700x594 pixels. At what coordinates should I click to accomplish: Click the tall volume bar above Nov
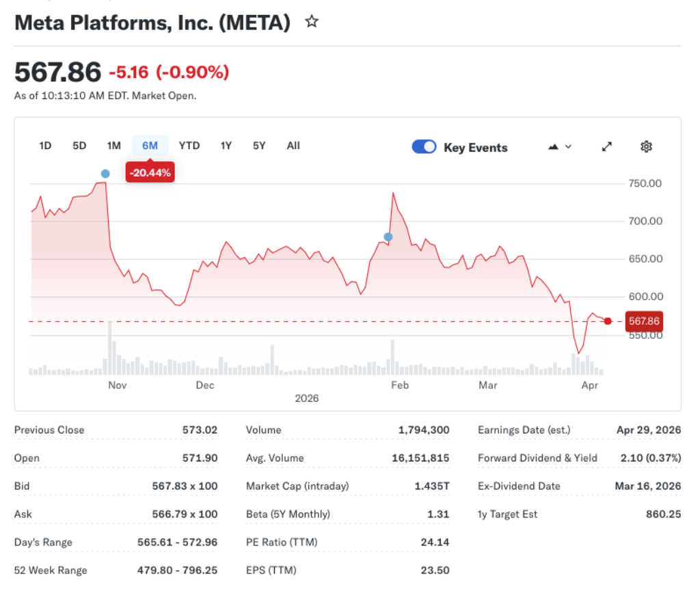point(110,348)
